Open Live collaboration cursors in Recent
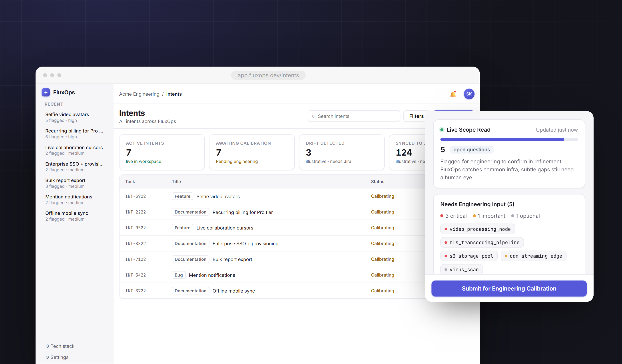 tap(75, 150)
